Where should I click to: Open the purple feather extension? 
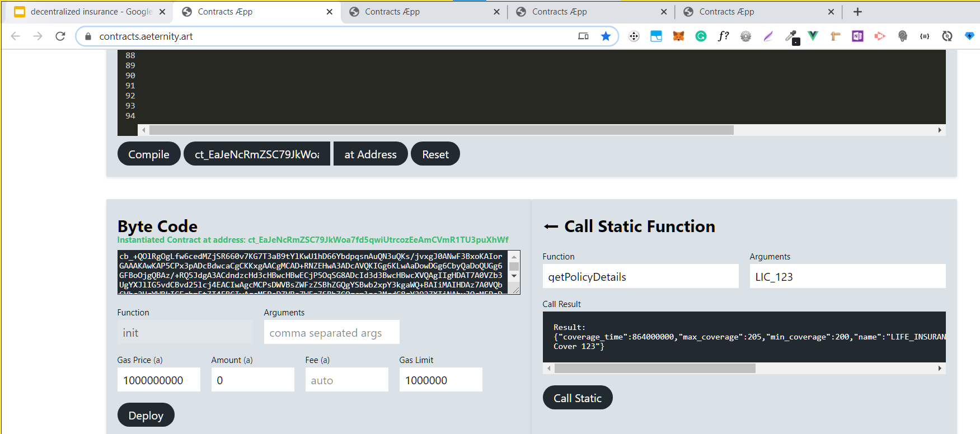[x=768, y=36]
